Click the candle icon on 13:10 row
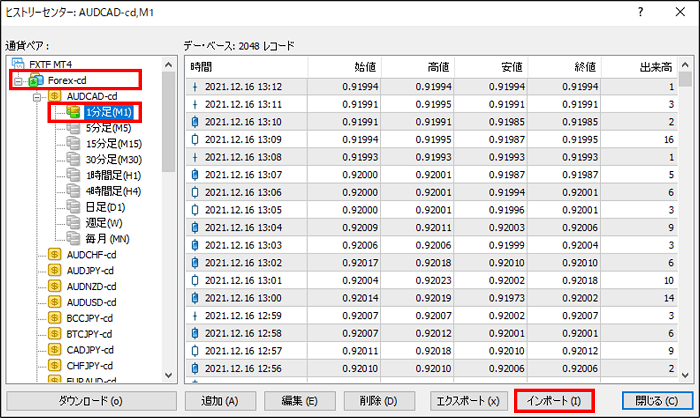Viewport: 700px width, 418px height. point(194,120)
